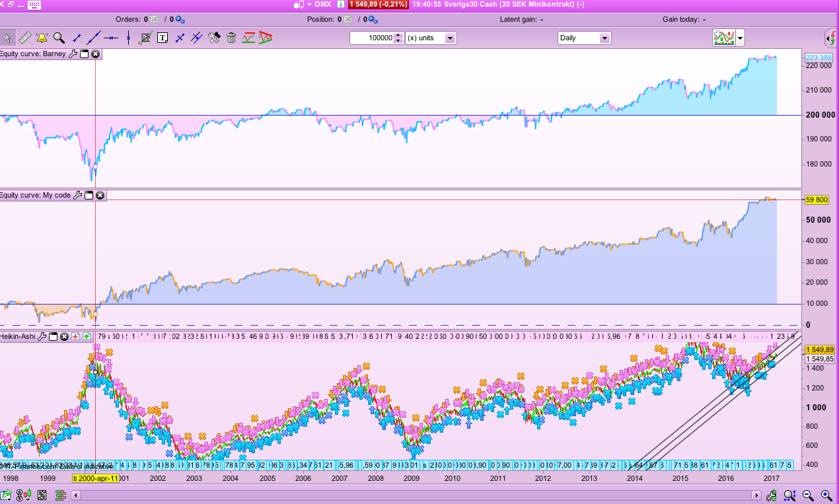
Task: Toggle maximize on Heikin-Ashi price panel
Action: (53, 336)
